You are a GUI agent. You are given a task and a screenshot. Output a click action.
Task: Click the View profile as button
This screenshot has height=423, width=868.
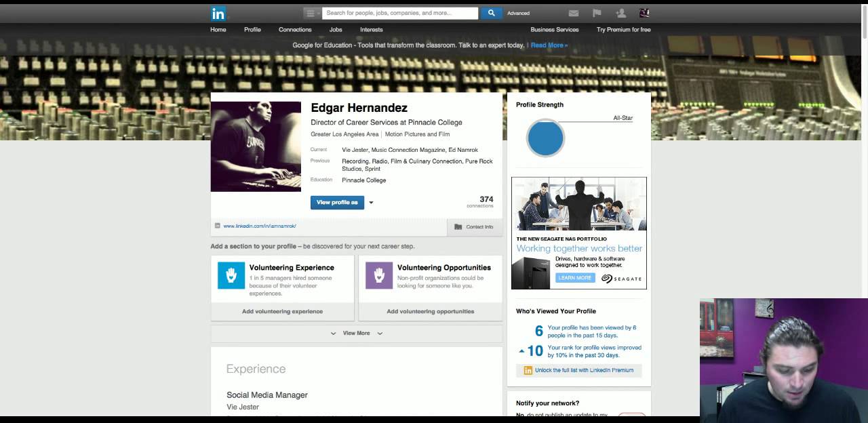point(337,202)
